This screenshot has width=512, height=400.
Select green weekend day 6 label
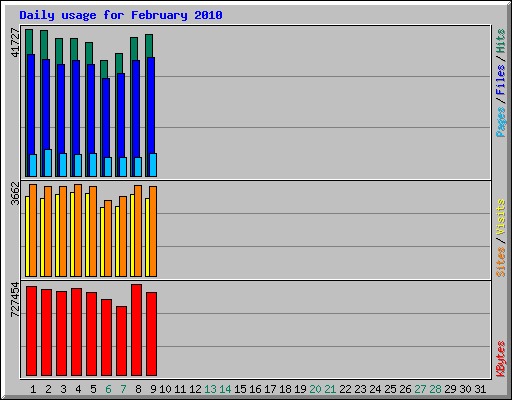click(x=108, y=389)
